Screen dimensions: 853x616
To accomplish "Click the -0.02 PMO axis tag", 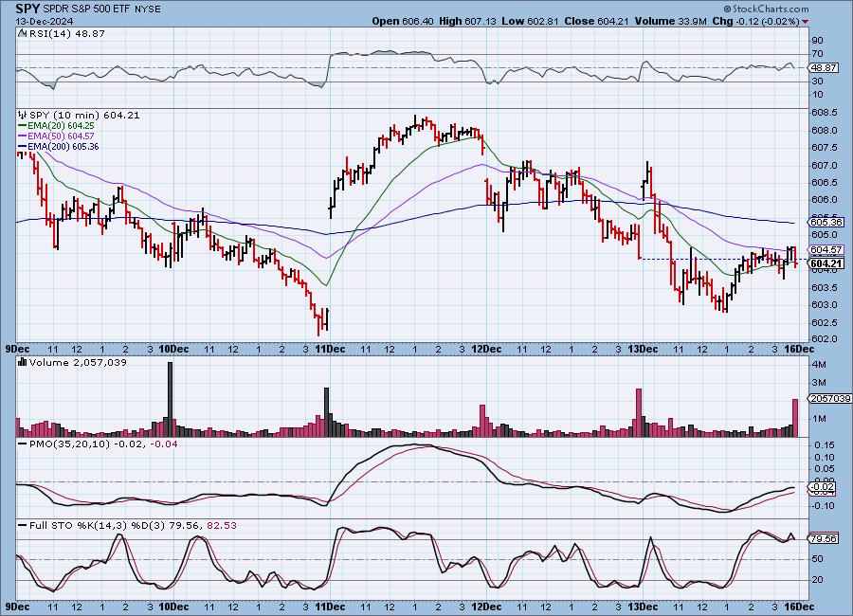I will (823, 487).
